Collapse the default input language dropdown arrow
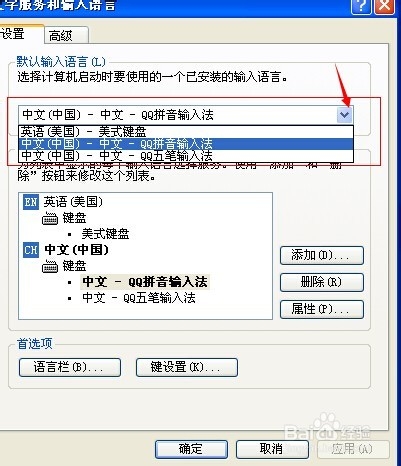This screenshot has height=466, width=401. point(345,115)
